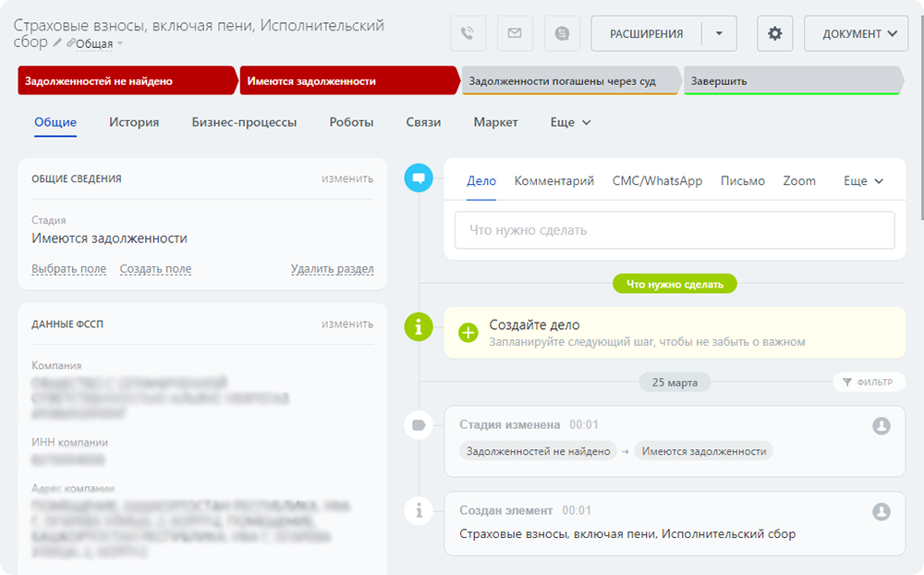Open the 'Бизнес-процессы' tab
The width and height of the screenshot is (924, 575).
coord(244,122)
